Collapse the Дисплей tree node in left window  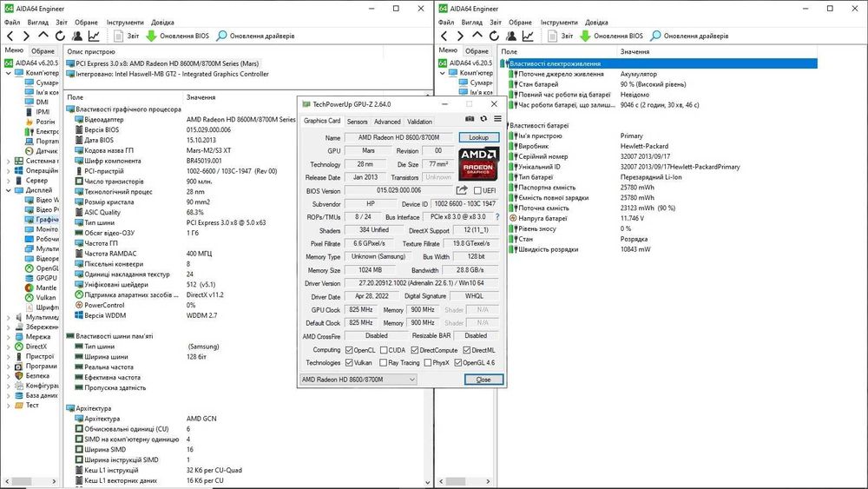coord(8,189)
